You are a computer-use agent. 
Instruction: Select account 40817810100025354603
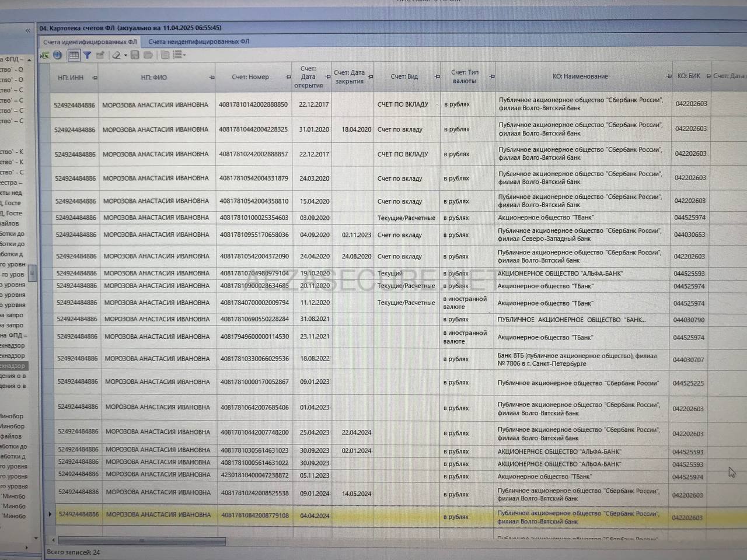coord(254,218)
